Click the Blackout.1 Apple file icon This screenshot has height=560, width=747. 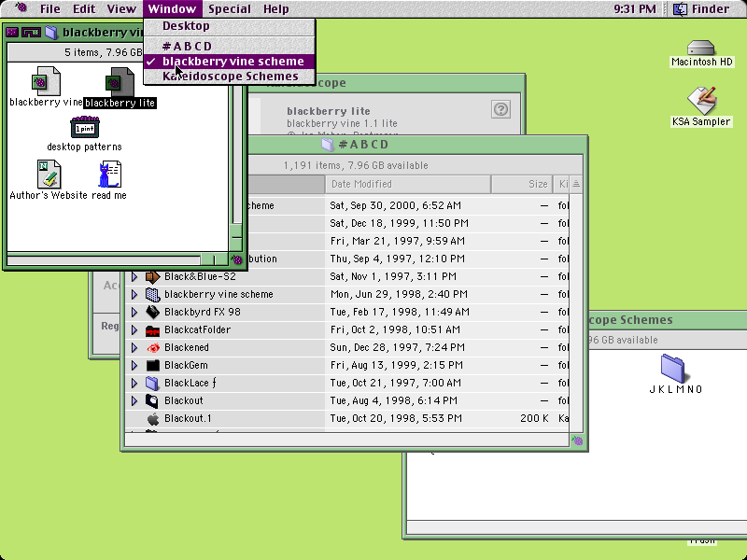click(152, 419)
